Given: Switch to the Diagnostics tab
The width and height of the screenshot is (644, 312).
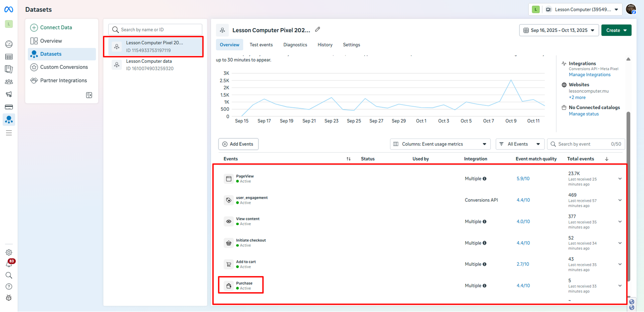Looking at the screenshot, I should coord(295,45).
